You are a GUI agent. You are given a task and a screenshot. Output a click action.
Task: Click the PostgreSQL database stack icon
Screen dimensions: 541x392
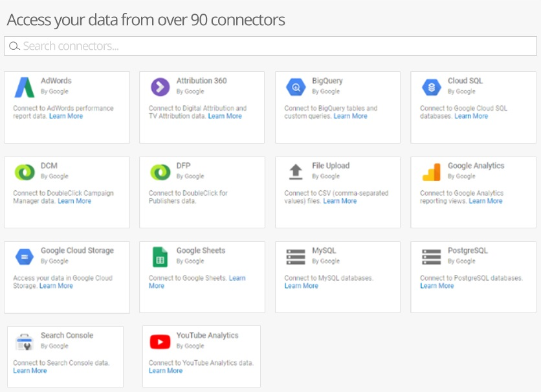[431, 257]
